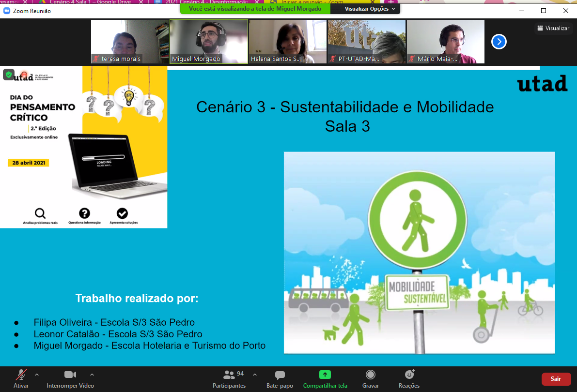Open the Participantes panel
This screenshot has height=392, width=577.
[x=229, y=379]
